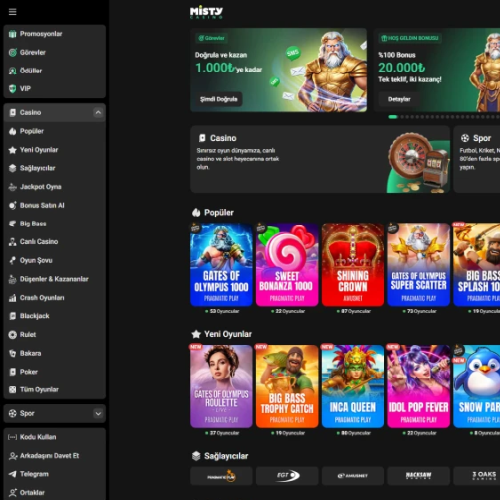Screen dimensions: 500x500
Task: Click the Ödüller icon in sidebar
Action: [x=12, y=71]
